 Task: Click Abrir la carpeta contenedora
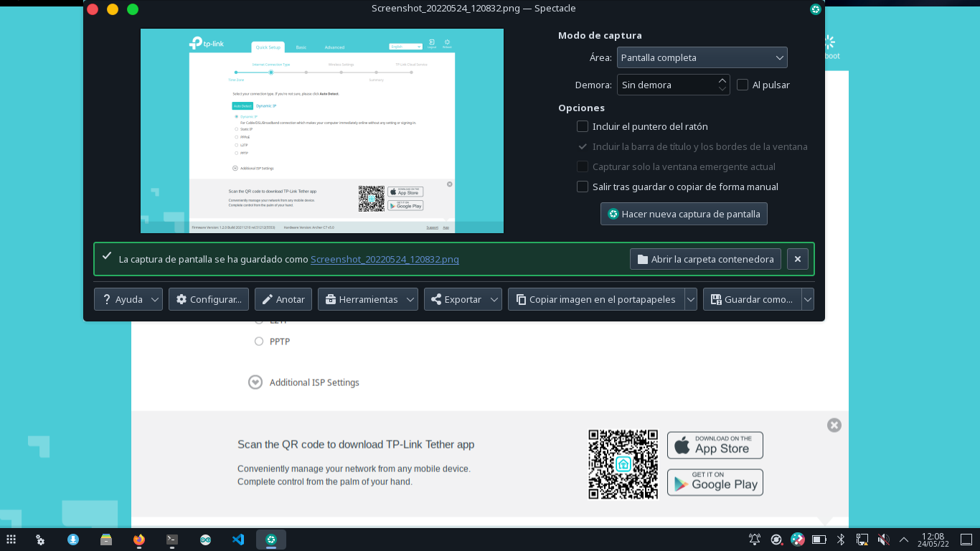(x=705, y=259)
